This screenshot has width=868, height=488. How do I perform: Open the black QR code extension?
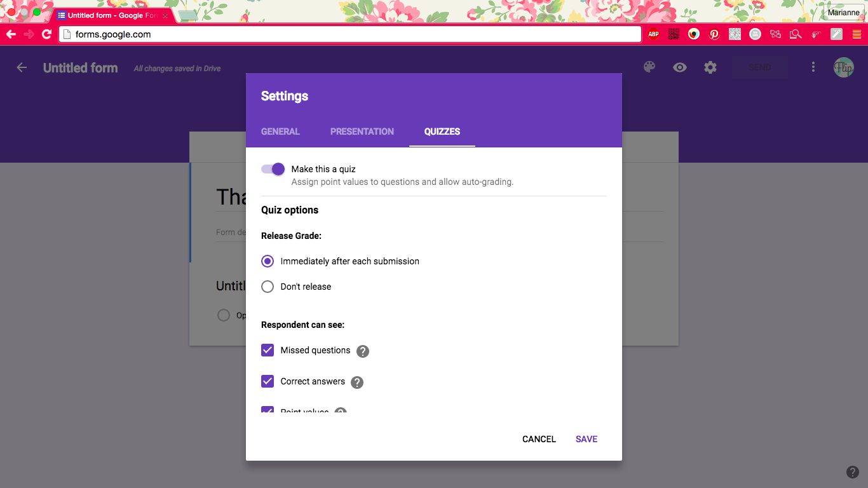coord(674,34)
